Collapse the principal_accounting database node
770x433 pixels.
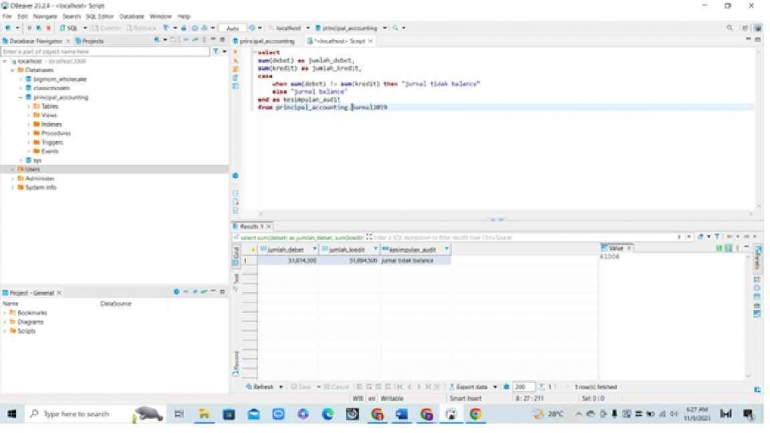coord(21,97)
